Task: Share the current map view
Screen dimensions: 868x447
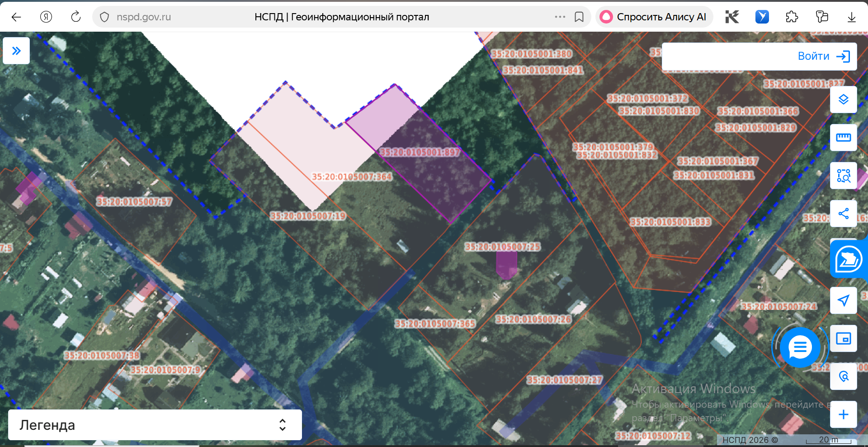Action: 844,214
